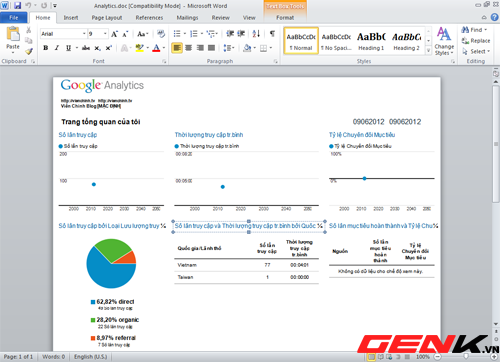Click the Paste clipboard icon
The width and height of the screenshot is (500, 362).
[13, 34]
